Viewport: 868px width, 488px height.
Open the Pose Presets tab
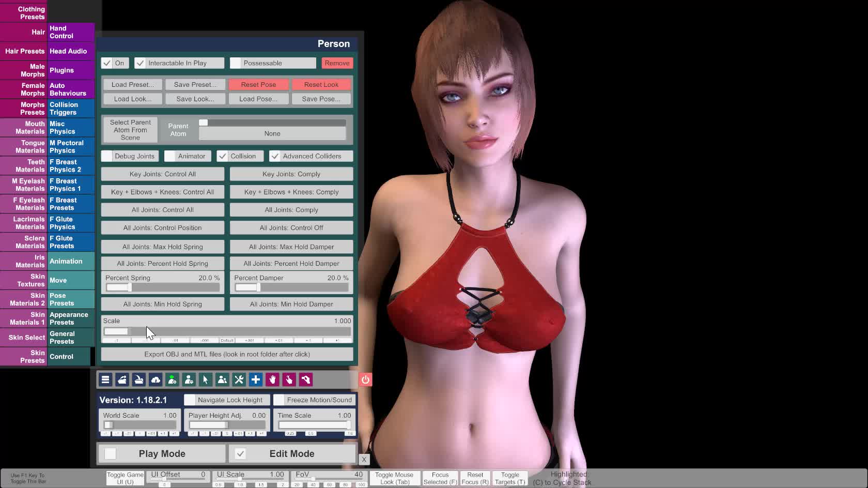[x=71, y=299]
